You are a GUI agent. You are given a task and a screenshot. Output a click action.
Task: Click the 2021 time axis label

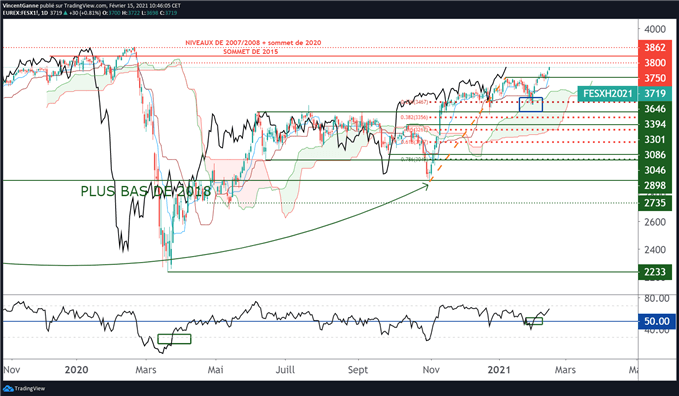(x=499, y=370)
